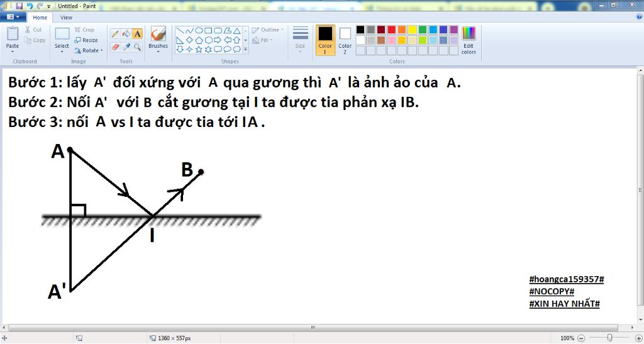
Task: Choose the Right arrow shape
Action: point(218,40)
